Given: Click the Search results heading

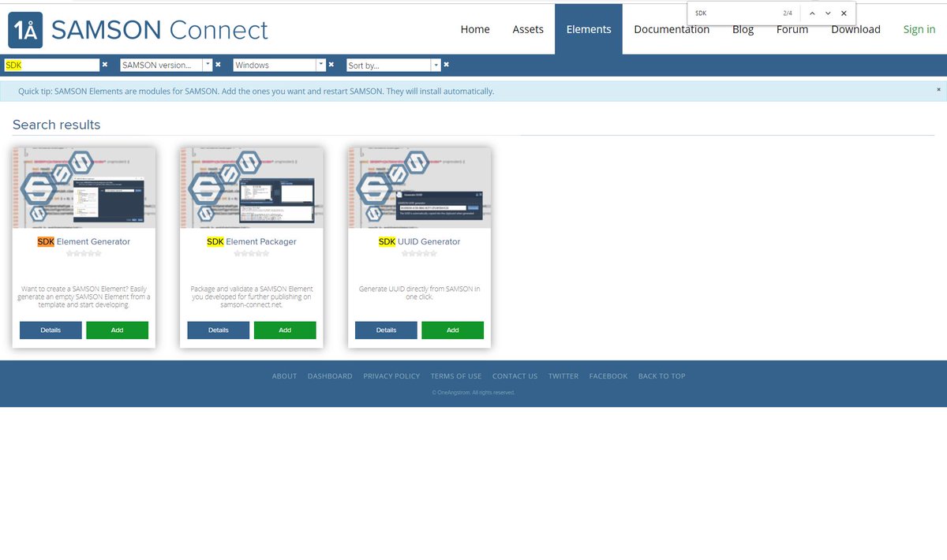Looking at the screenshot, I should 57,125.
